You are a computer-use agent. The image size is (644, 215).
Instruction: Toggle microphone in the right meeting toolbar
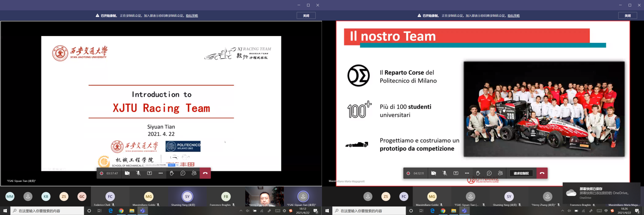(445, 174)
